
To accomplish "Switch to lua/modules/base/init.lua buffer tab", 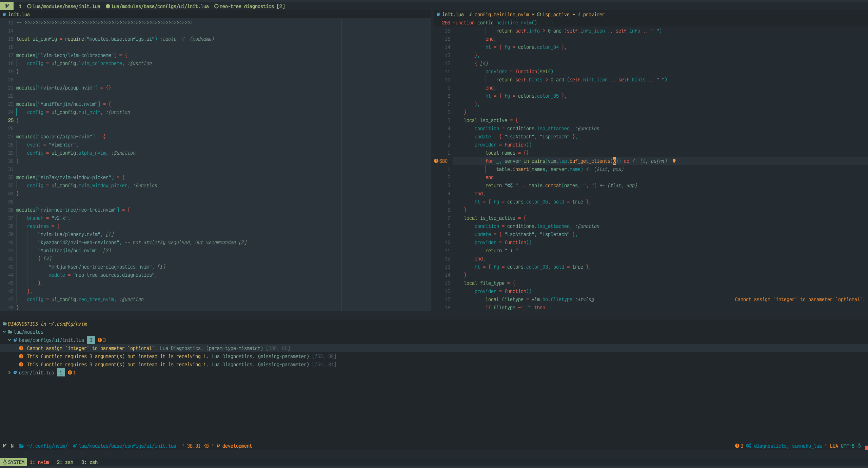I will (66, 6).
